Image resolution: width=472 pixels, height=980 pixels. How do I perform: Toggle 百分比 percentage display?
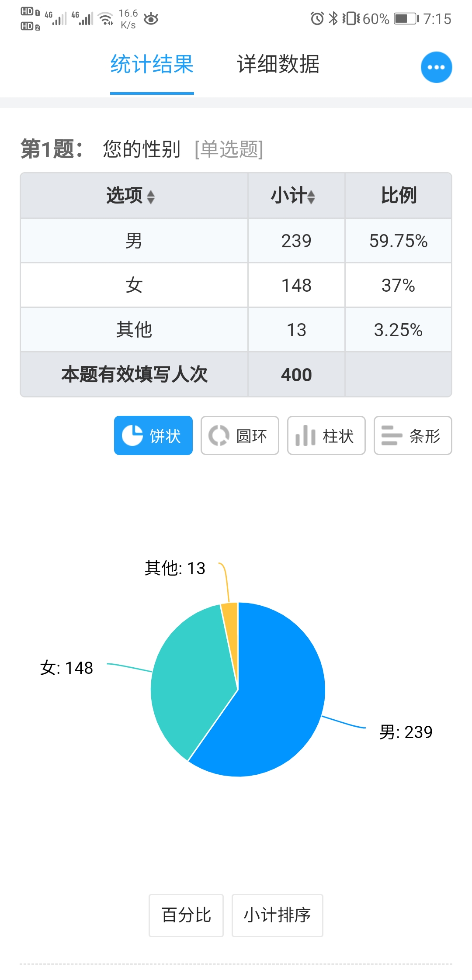[x=186, y=915]
